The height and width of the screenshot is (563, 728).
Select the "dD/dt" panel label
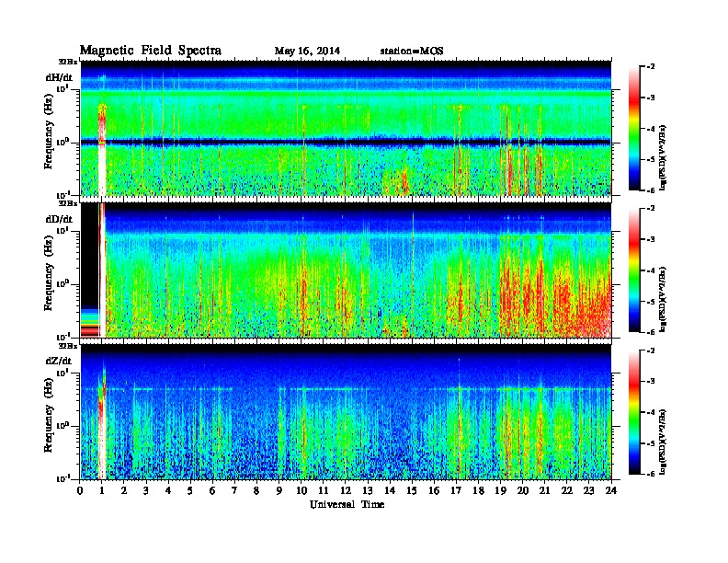(x=59, y=219)
